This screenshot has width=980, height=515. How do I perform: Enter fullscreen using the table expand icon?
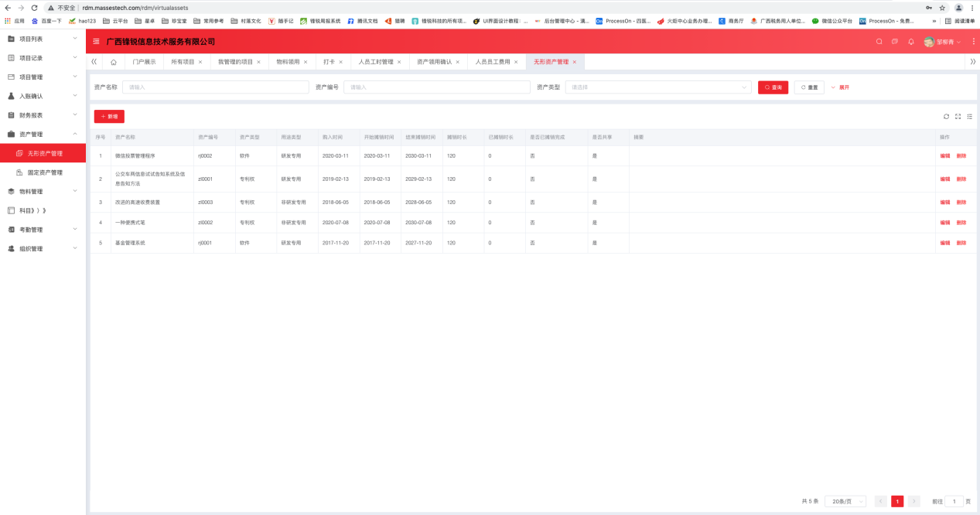tap(958, 117)
